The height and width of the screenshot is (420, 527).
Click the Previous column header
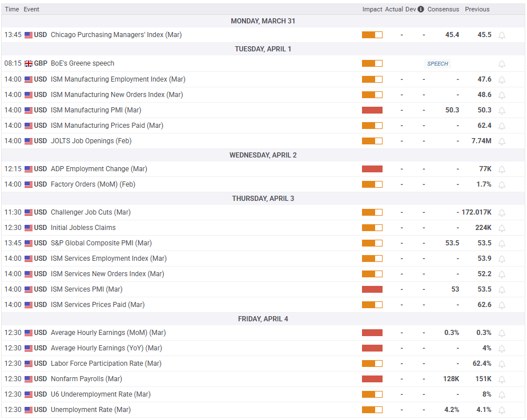coord(477,9)
